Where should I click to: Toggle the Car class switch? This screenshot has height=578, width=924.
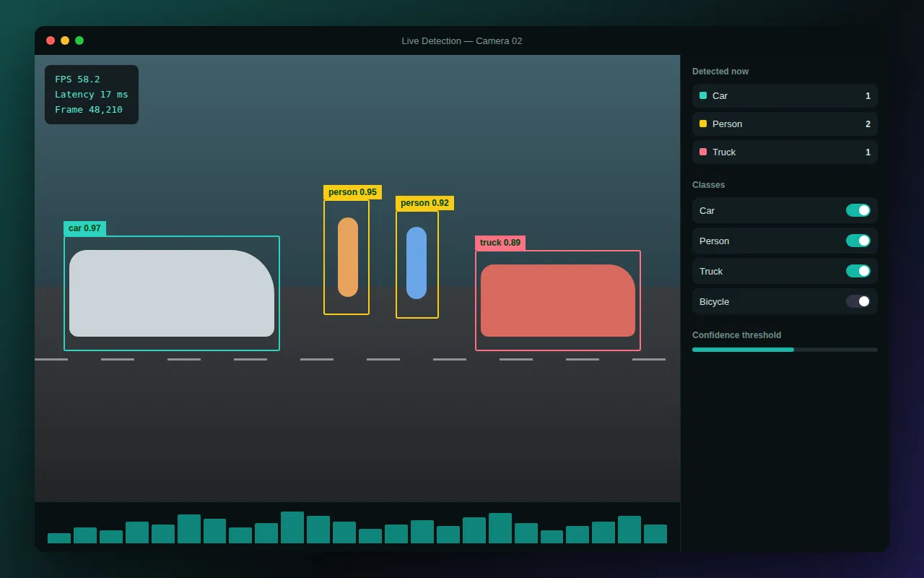[858, 210]
